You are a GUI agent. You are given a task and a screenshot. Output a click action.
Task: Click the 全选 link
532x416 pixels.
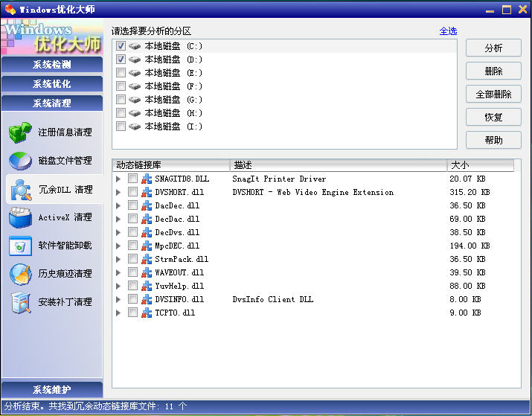448,31
